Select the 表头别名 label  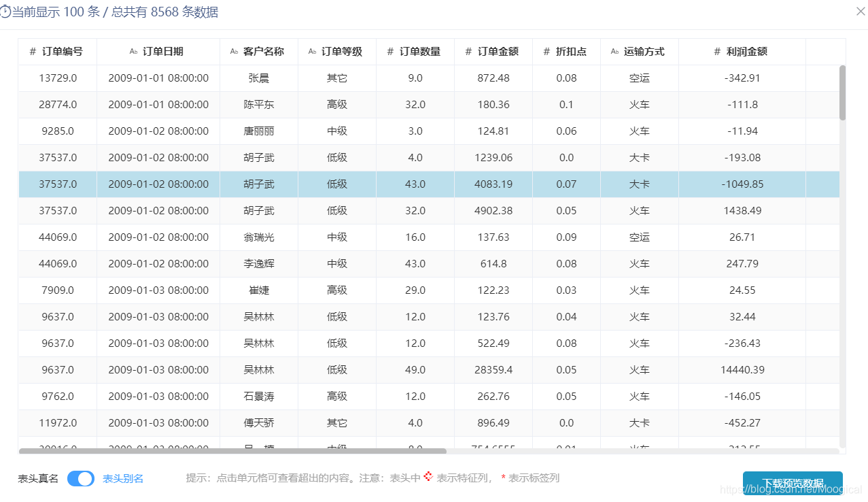(123, 479)
